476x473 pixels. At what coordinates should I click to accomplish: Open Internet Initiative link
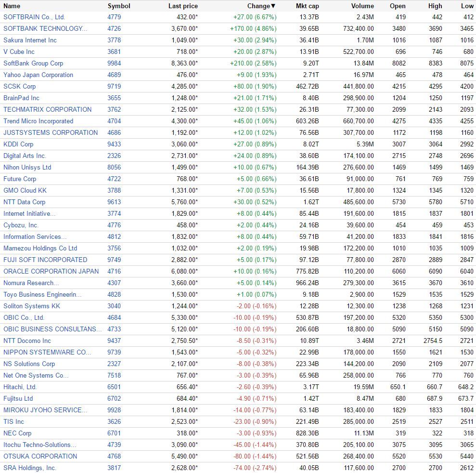coord(29,213)
